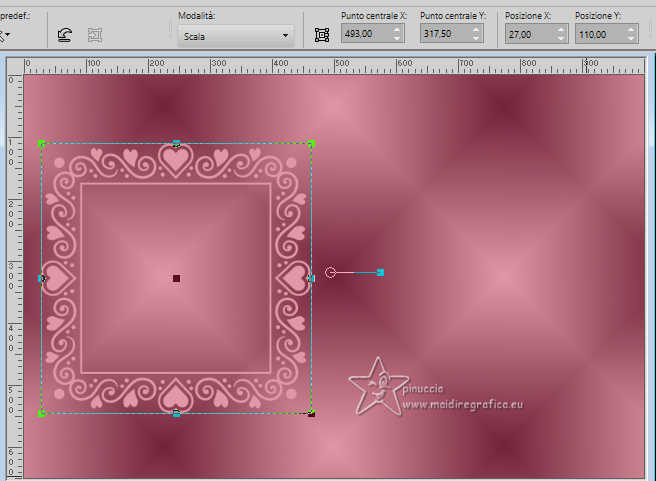Increase Posizione X with up arrow
The image size is (656, 481).
pyautogui.click(x=561, y=30)
